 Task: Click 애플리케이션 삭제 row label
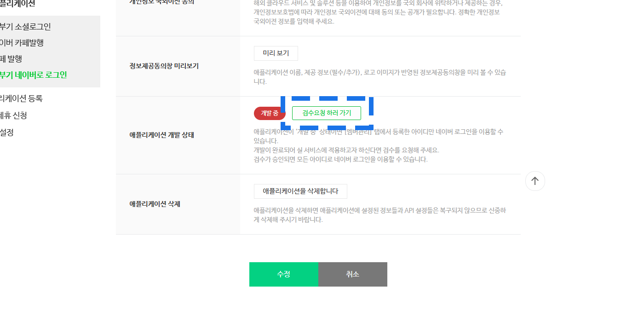[155, 204]
